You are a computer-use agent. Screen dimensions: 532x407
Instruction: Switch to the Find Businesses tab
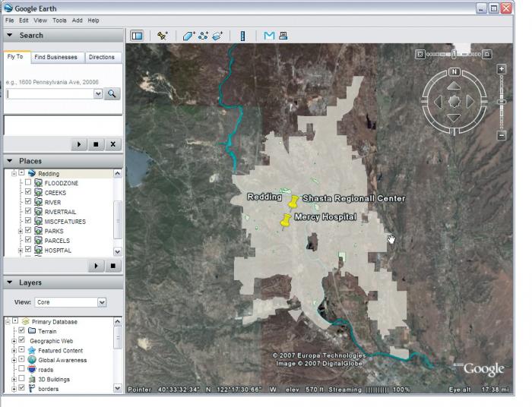pos(57,57)
